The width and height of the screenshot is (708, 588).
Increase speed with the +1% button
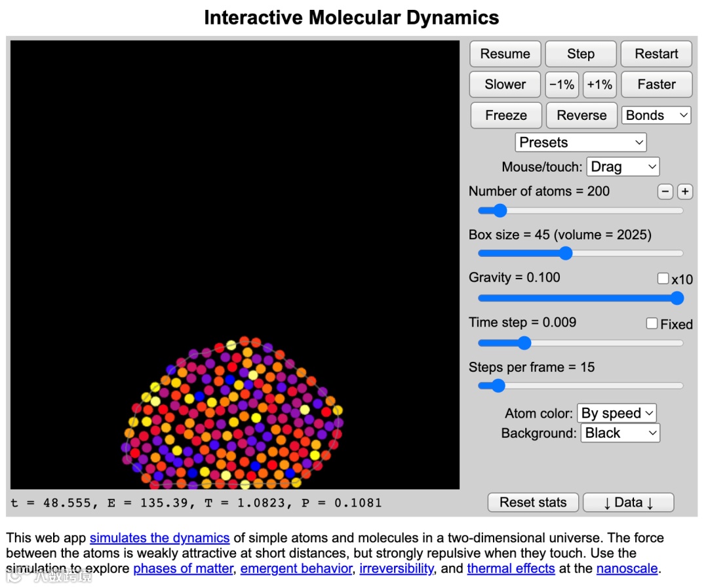[x=600, y=85]
